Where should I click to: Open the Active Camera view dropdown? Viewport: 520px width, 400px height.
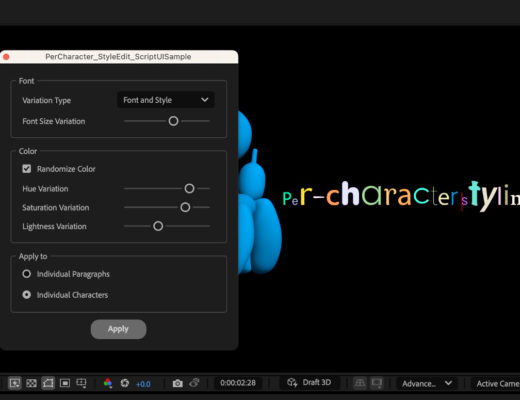point(497,384)
